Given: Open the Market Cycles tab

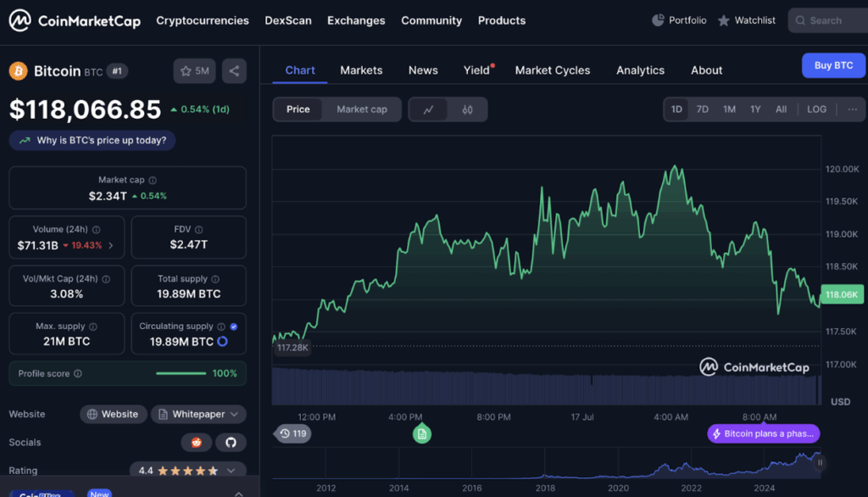Looking at the screenshot, I should [x=552, y=70].
